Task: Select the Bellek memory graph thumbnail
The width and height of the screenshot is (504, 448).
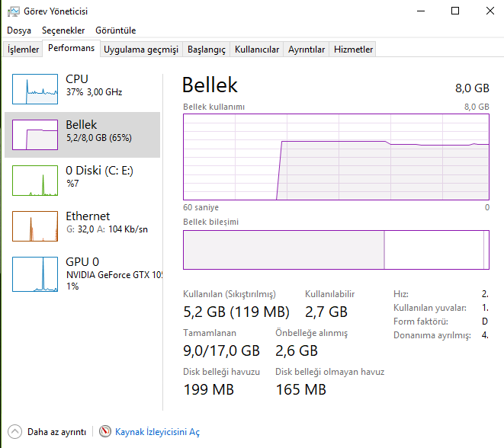Action: [35, 135]
